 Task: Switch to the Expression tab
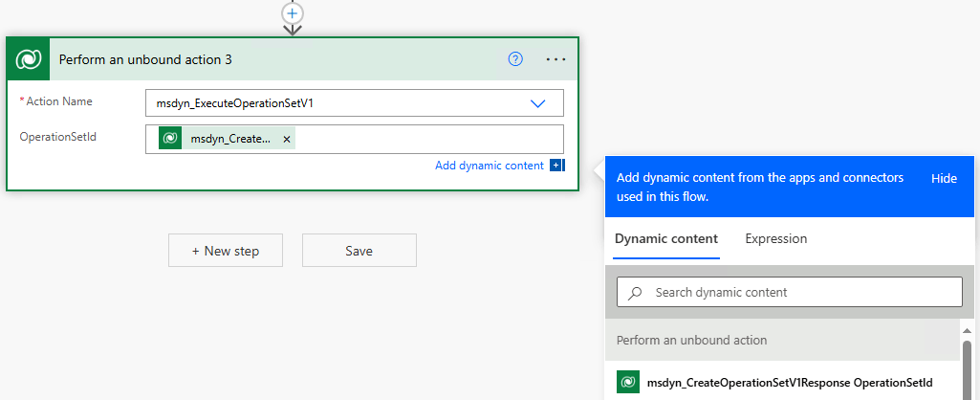click(x=775, y=238)
